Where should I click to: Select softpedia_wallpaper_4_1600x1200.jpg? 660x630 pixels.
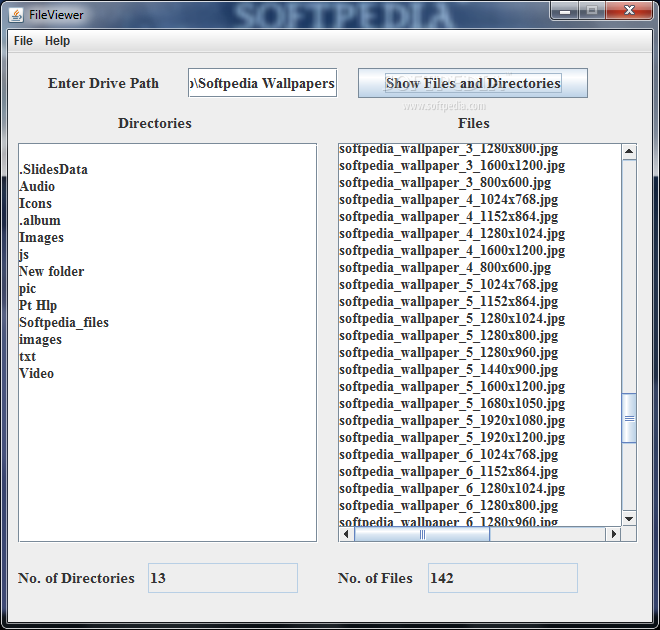pos(452,250)
